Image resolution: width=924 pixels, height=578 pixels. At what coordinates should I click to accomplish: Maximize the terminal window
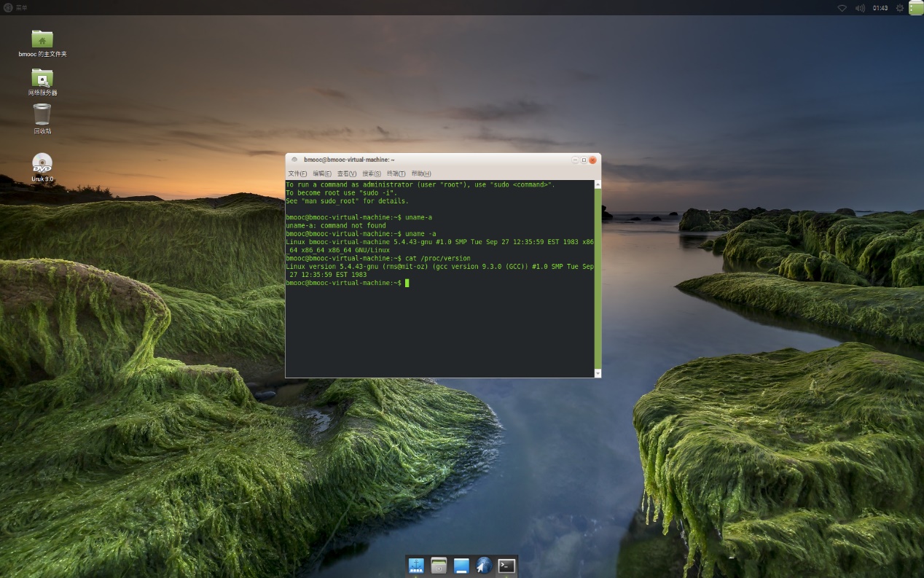584,160
